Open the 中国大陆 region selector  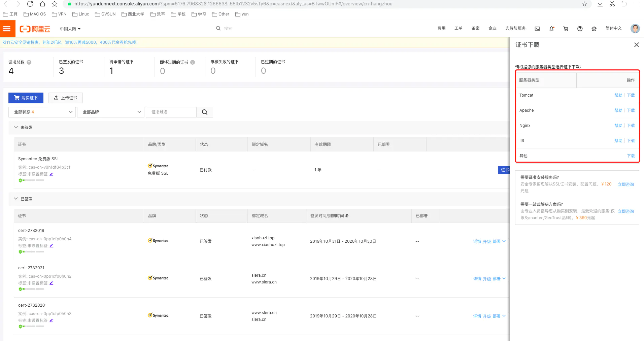pyautogui.click(x=70, y=29)
